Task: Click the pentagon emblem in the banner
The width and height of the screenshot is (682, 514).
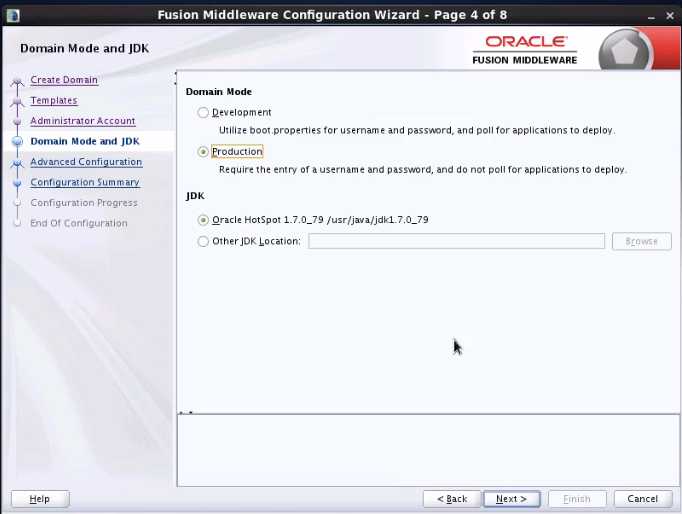Action: (625, 51)
